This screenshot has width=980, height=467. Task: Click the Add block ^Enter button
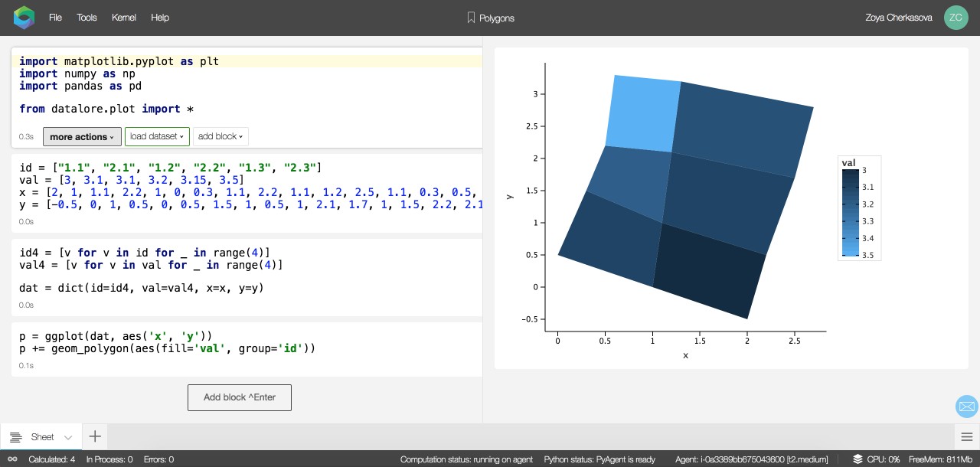click(x=240, y=397)
